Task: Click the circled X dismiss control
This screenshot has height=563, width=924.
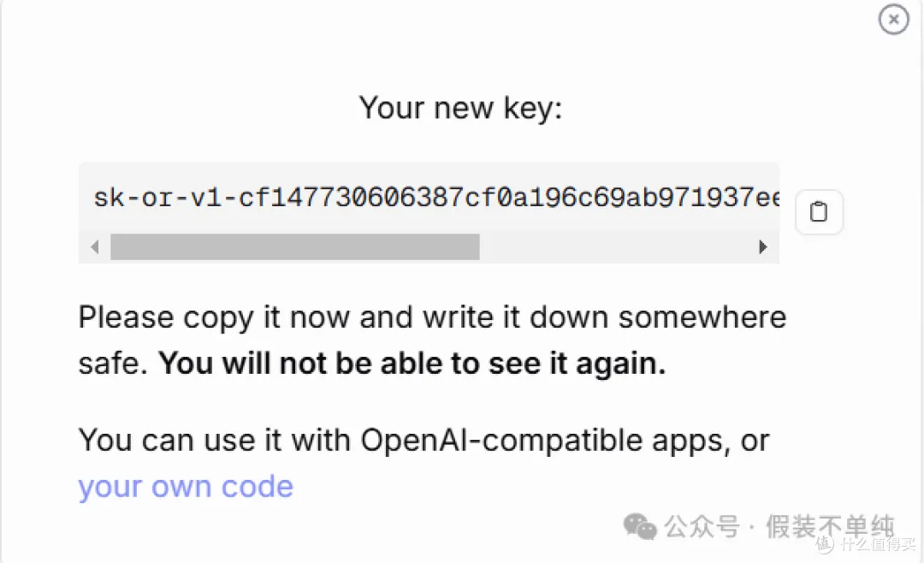Action: click(x=893, y=19)
